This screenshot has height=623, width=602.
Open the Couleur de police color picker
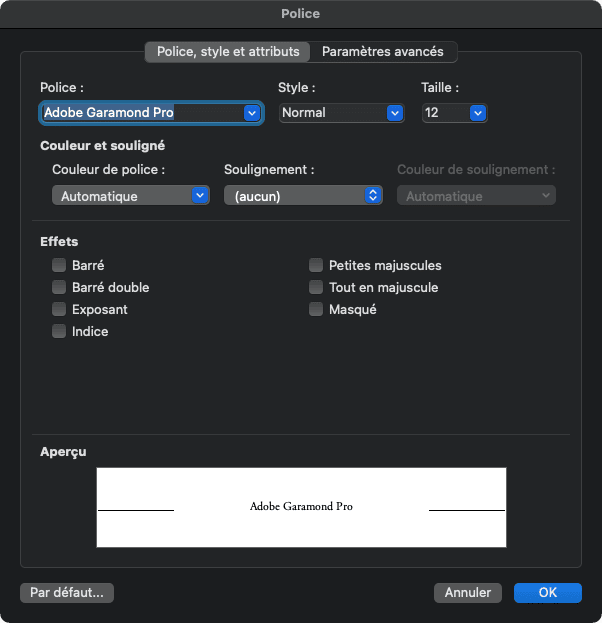[131, 195]
